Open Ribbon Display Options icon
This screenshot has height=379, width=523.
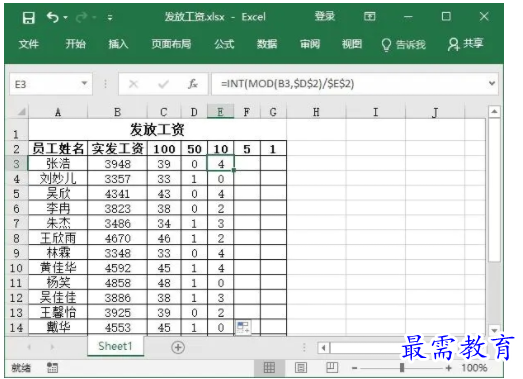(x=369, y=16)
